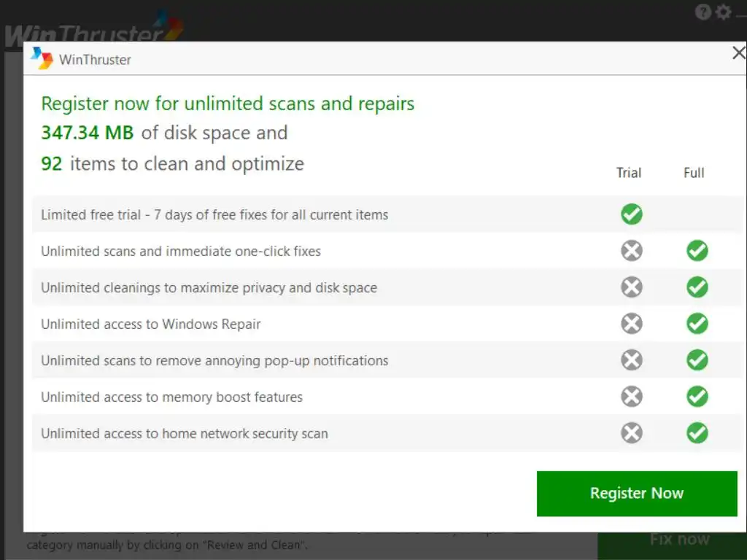The width and height of the screenshot is (747, 560).
Task: Click the Full checkmark for home network security scan
Action: point(697,433)
